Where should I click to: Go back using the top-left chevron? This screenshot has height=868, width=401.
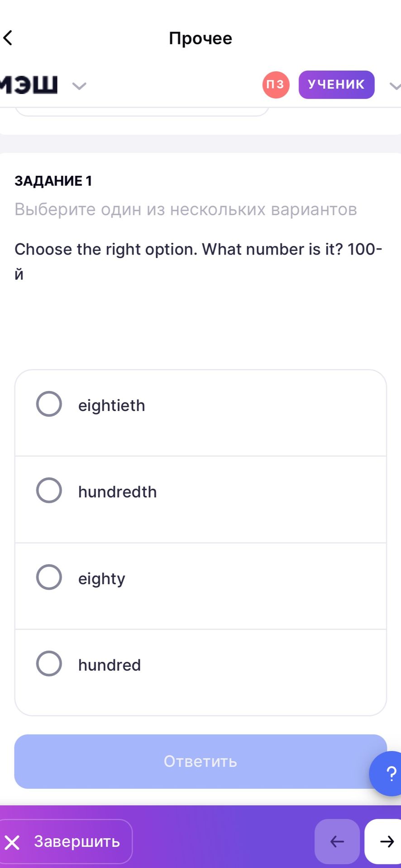click(x=8, y=38)
